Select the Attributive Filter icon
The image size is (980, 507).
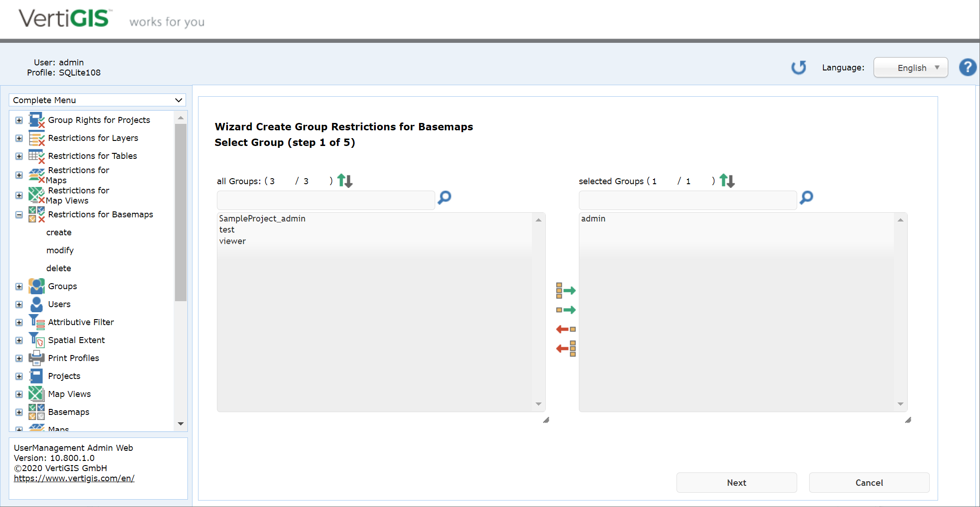coord(36,321)
